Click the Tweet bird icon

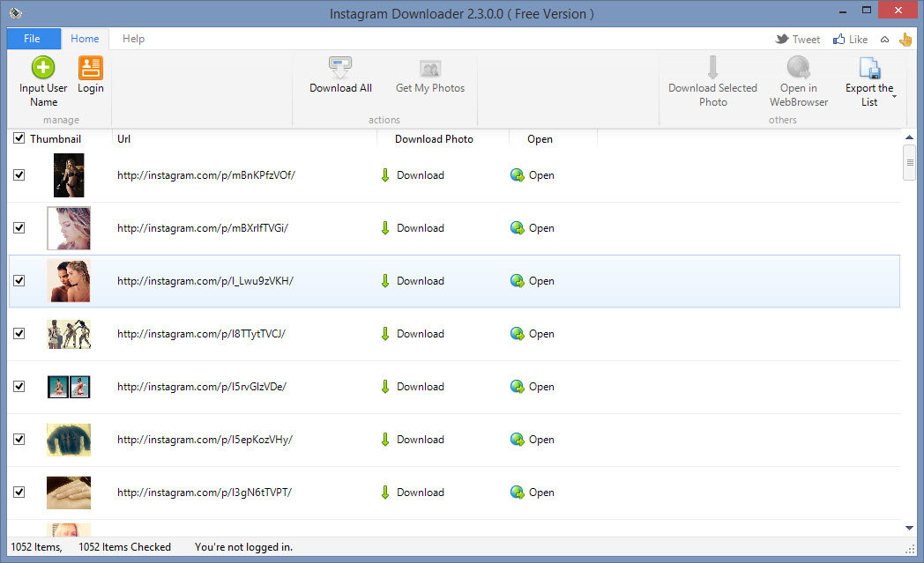(x=782, y=39)
